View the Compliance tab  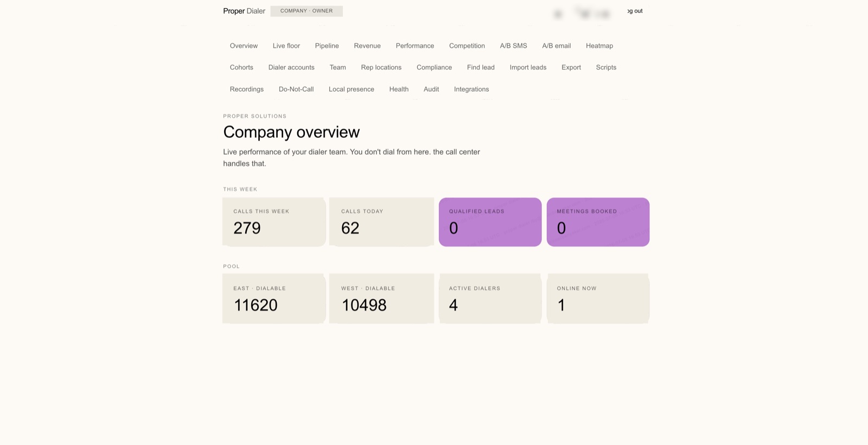[x=434, y=67]
